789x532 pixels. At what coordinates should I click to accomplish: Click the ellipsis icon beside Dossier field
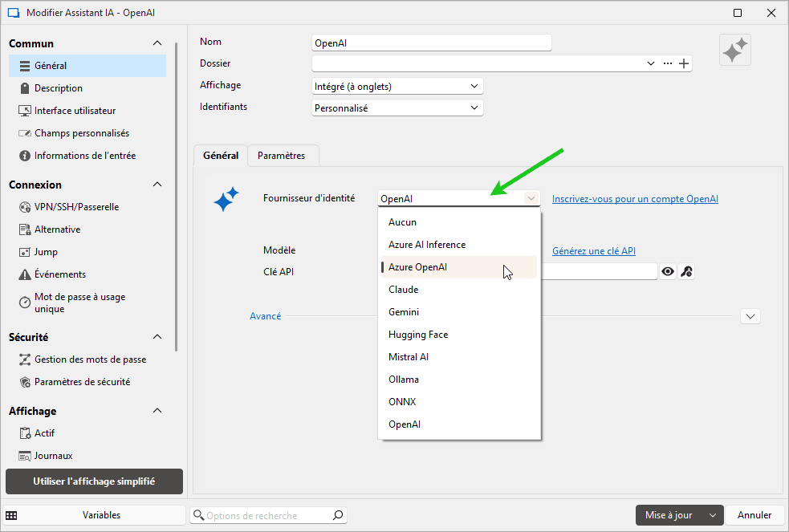668,63
